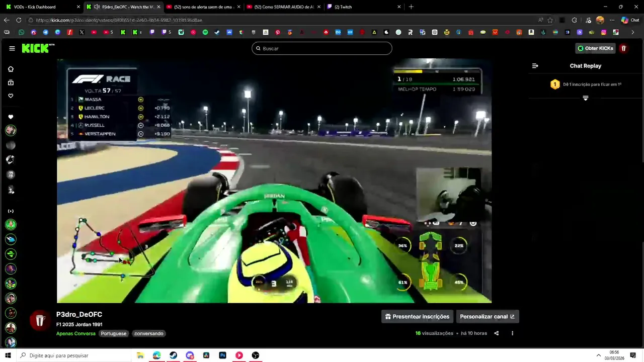Image resolution: width=644 pixels, height=362 pixels.
Task: Show more bookmarks chevron
Action: coord(633,32)
